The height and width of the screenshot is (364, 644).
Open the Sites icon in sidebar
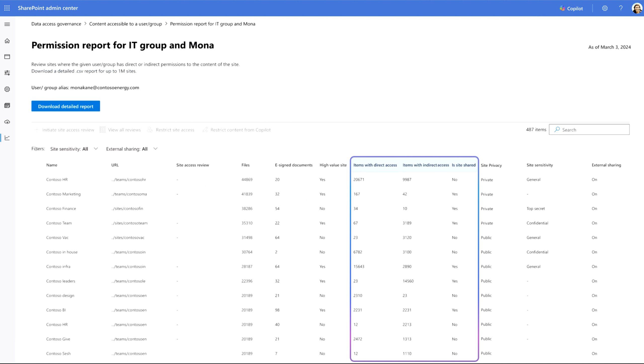point(7,57)
